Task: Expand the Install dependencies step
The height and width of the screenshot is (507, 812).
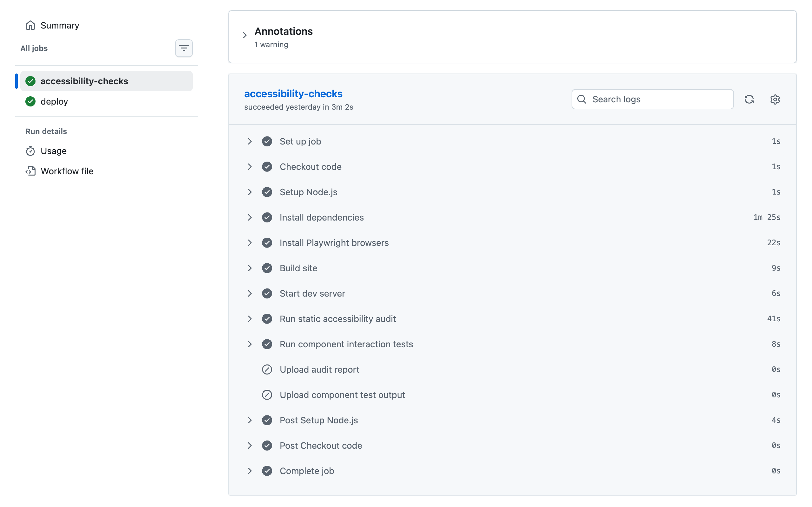Action: click(250, 217)
